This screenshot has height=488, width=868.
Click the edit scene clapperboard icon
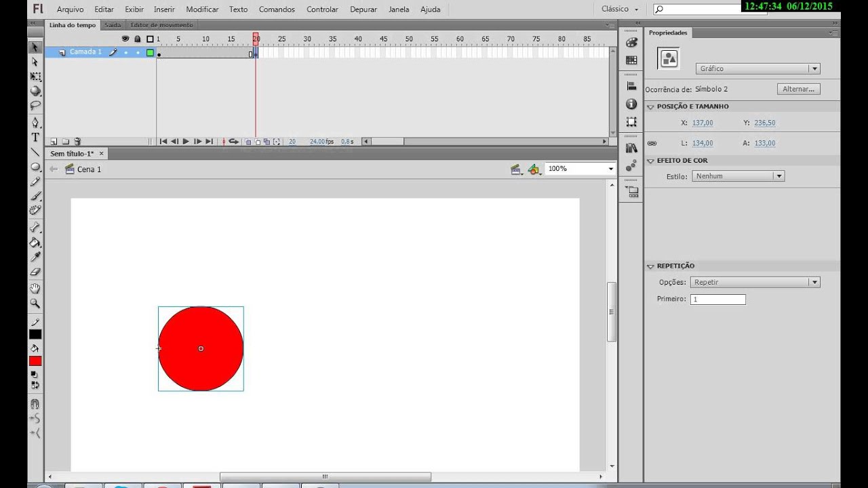coord(516,169)
